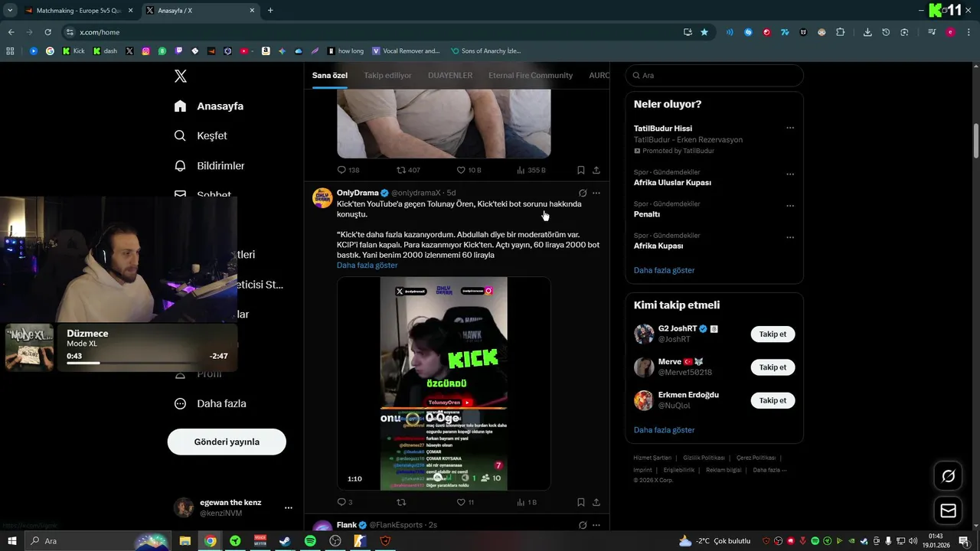Open more options on OnlyDrama post

click(596, 193)
